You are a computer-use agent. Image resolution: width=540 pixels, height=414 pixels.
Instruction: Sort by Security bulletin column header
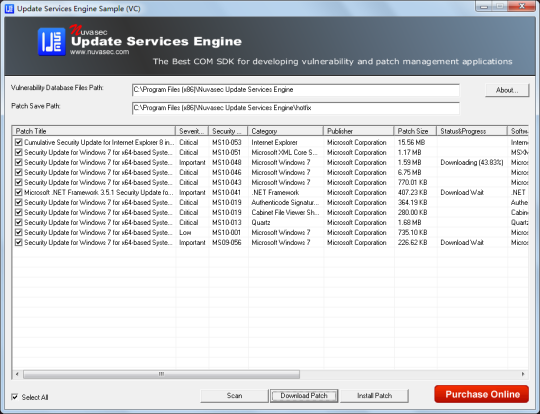click(228, 131)
